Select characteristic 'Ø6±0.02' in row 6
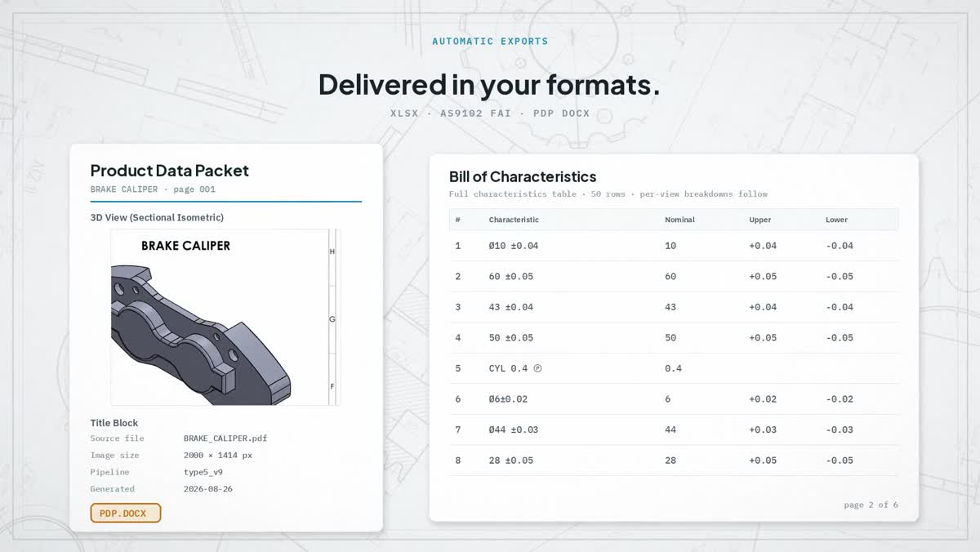This screenshot has width=980, height=552. pyautogui.click(x=508, y=399)
